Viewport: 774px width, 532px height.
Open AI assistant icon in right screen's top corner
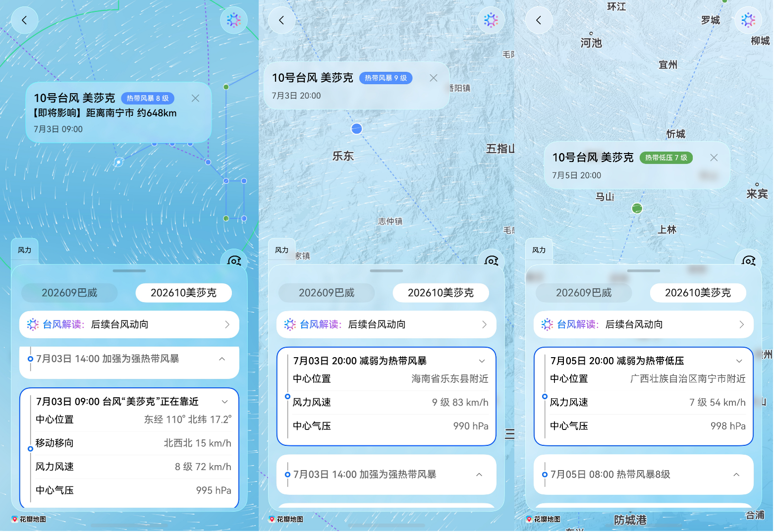[x=748, y=20]
